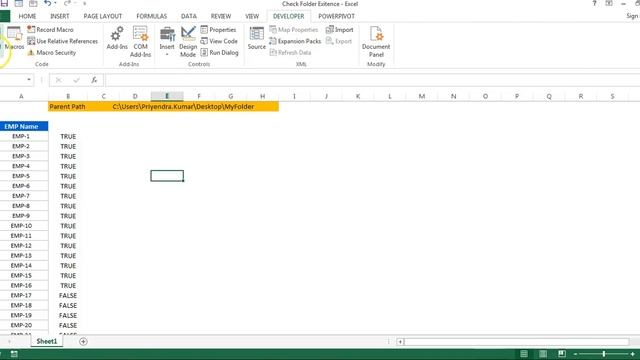640x360 pixels.
Task: Import XML data
Action: point(340,30)
